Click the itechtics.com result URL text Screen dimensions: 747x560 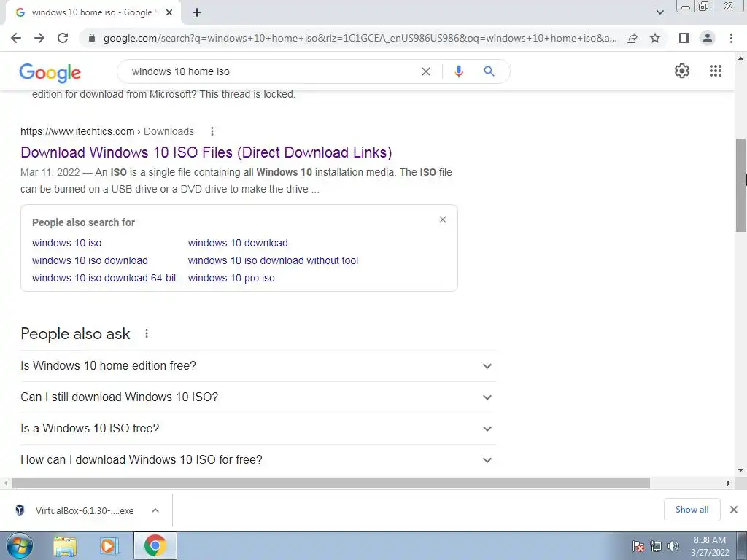(x=77, y=131)
